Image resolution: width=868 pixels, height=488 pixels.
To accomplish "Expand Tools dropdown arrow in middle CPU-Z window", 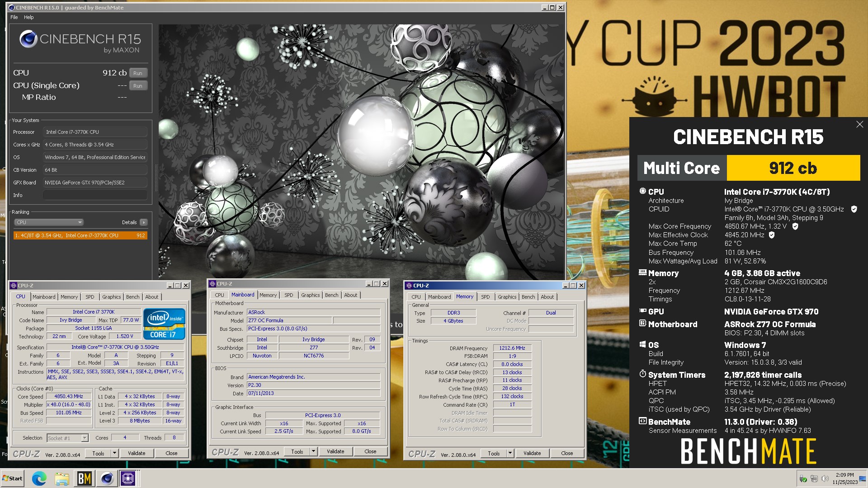I will tap(313, 451).
